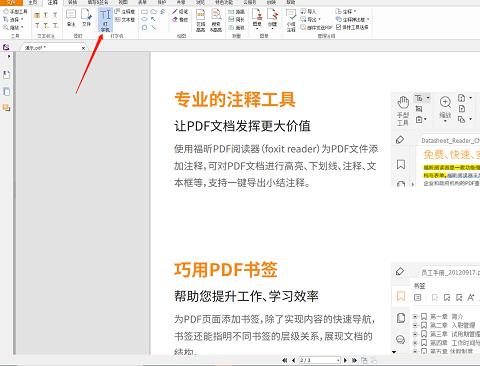Go to the previous page
Viewport: 480px width, 366px height.
(x=293, y=360)
